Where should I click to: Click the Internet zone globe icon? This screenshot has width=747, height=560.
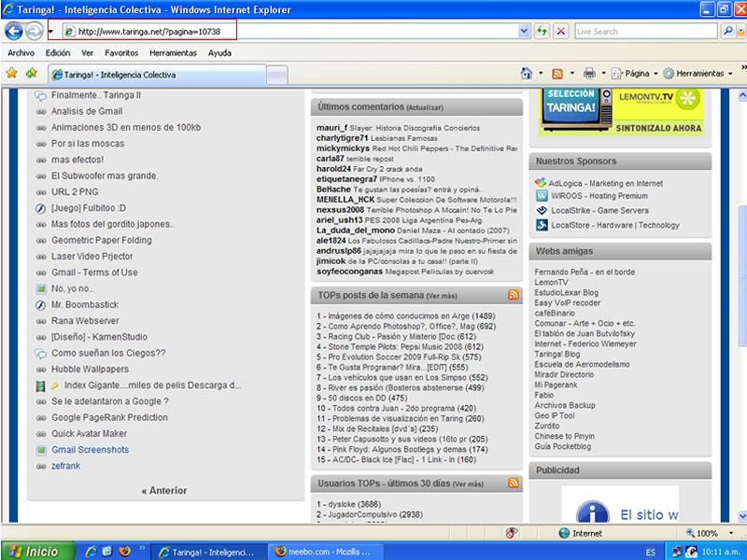564,533
